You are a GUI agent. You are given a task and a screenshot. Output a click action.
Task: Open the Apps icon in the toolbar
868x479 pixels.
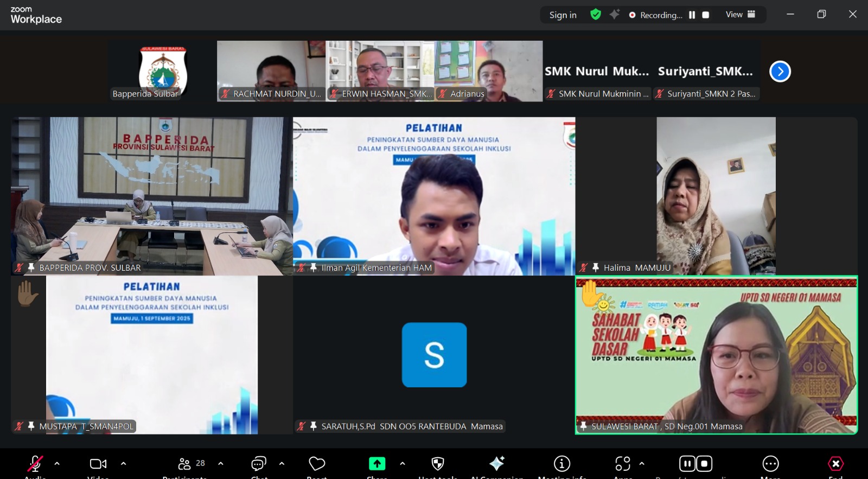(x=623, y=464)
